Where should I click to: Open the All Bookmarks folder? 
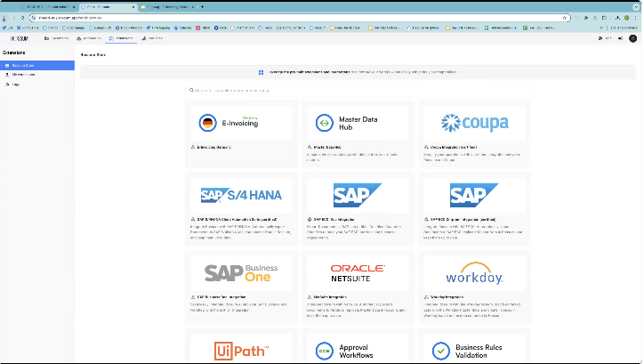click(624, 28)
